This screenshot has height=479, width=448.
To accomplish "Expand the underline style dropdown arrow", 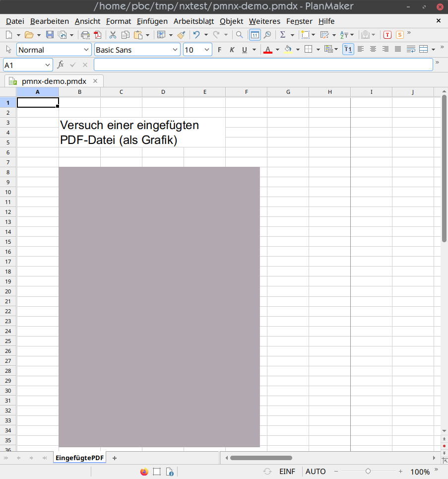I will [254, 50].
